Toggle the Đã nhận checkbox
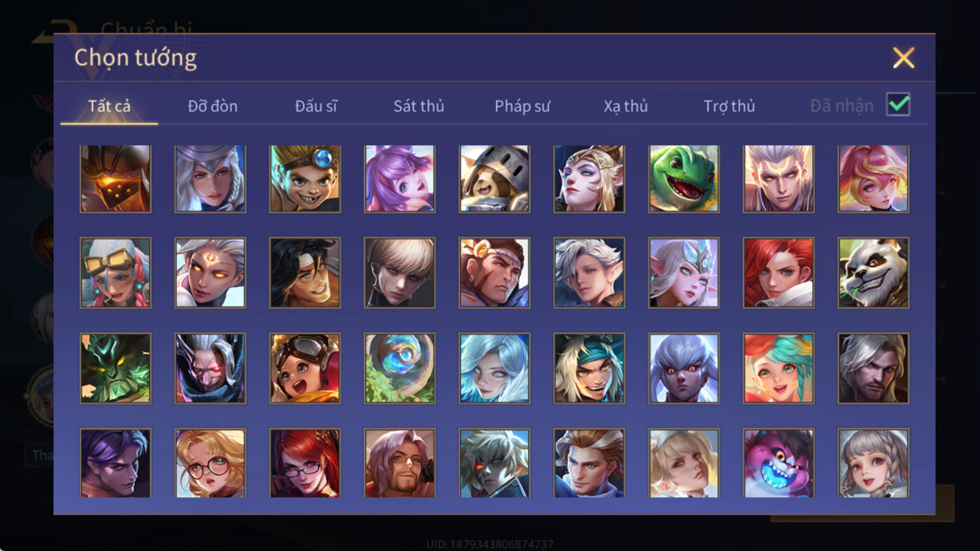Viewport: 980px width, 551px height. tap(898, 105)
